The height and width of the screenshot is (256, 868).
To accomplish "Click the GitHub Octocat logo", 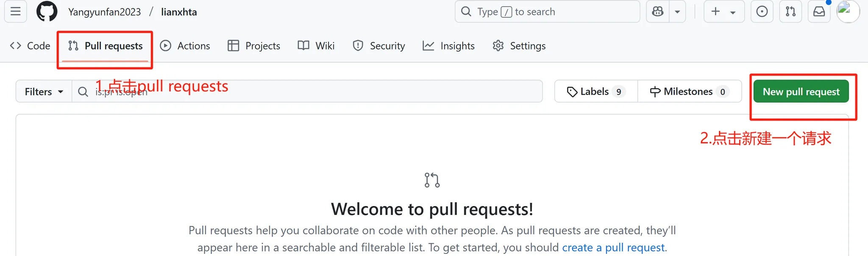I will [47, 11].
